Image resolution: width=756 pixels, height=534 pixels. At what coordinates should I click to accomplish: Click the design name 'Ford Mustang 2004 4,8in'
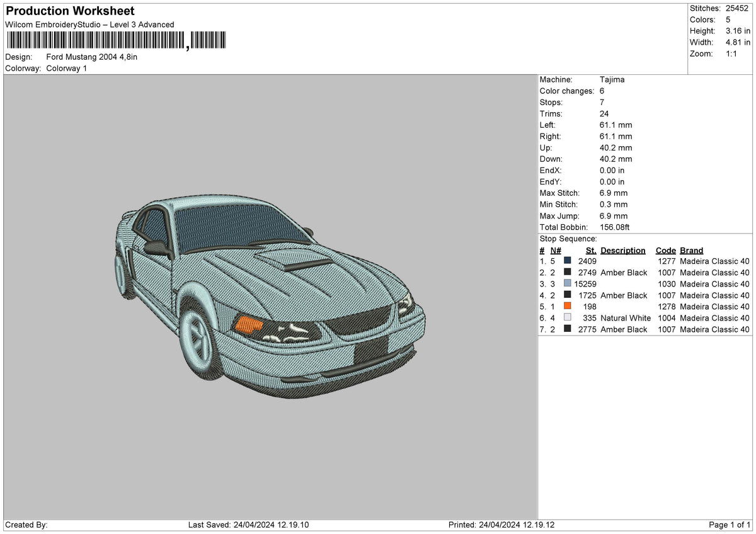(x=92, y=57)
